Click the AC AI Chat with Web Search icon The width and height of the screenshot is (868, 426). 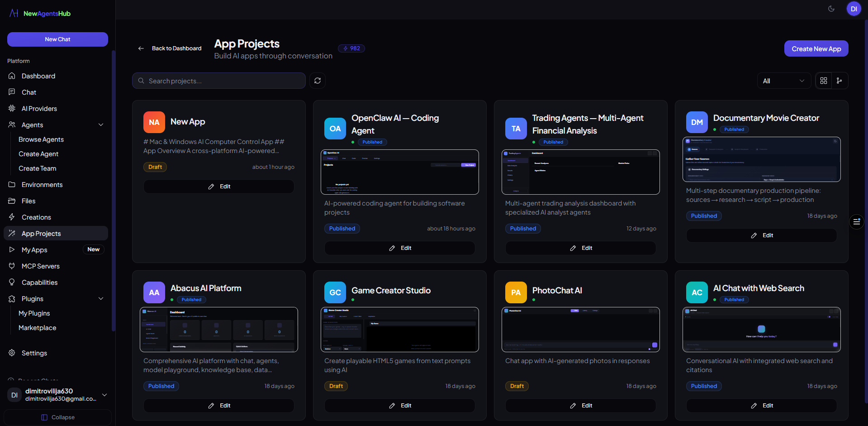coord(697,292)
